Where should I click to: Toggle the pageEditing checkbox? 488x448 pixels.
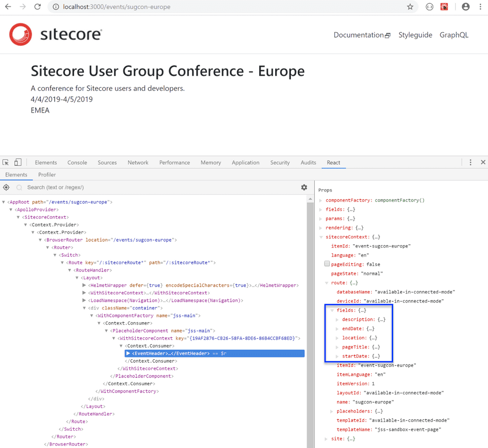point(327,264)
